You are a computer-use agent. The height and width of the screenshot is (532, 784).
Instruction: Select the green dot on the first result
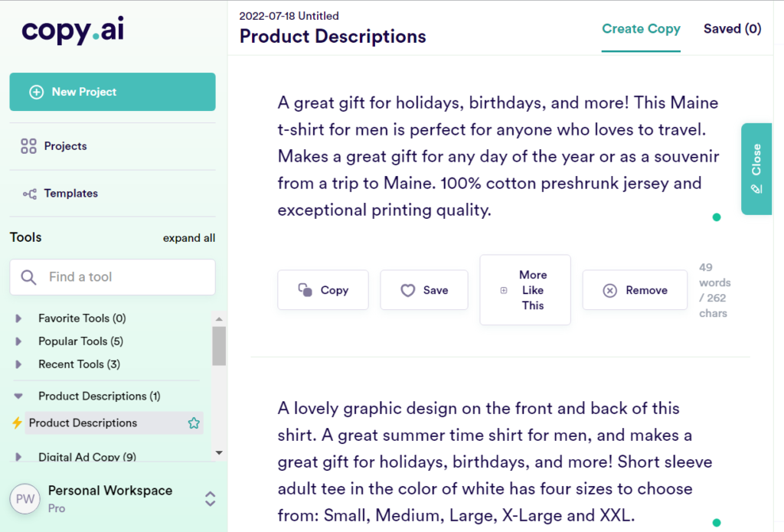pyautogui.click(x=717, y=217)
